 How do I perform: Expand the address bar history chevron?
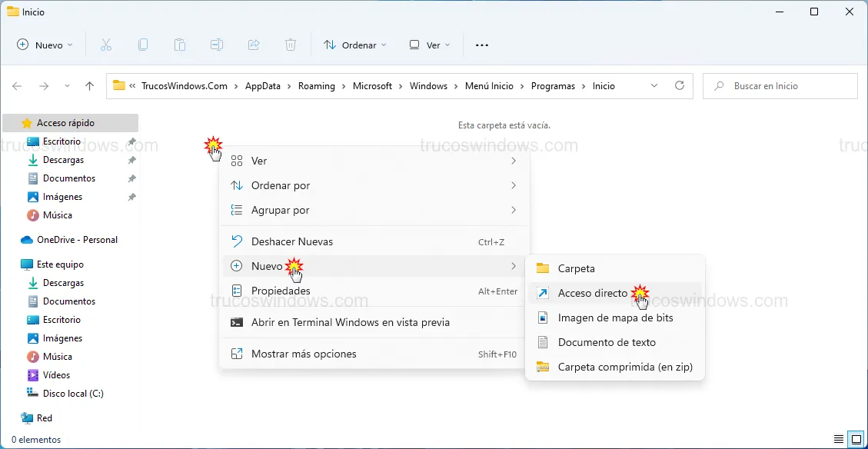pyautogui.click(x=654, y=86)
